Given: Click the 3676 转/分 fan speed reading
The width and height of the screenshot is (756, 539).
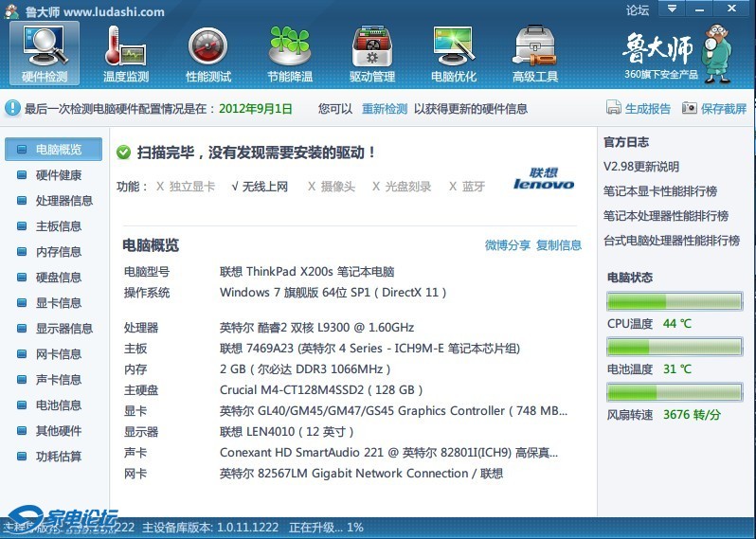Looking at the screenshot, I should tap(692, 415).
